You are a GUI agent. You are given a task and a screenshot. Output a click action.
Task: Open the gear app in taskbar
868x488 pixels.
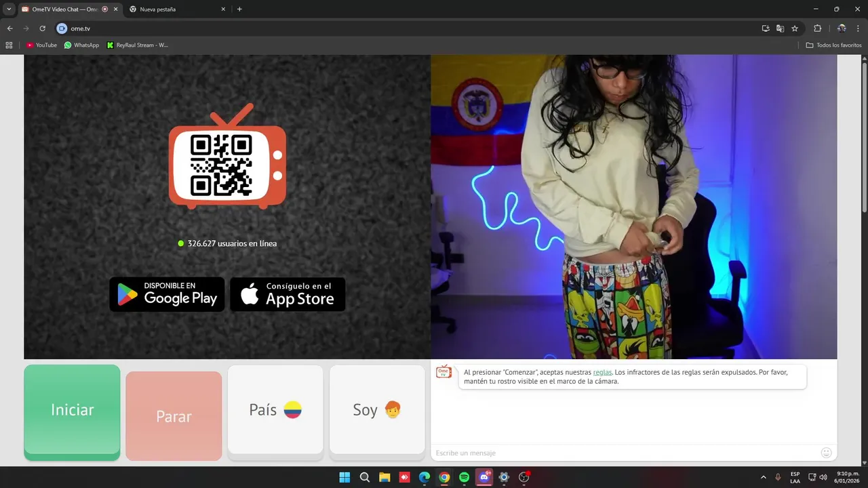point(504,477)
